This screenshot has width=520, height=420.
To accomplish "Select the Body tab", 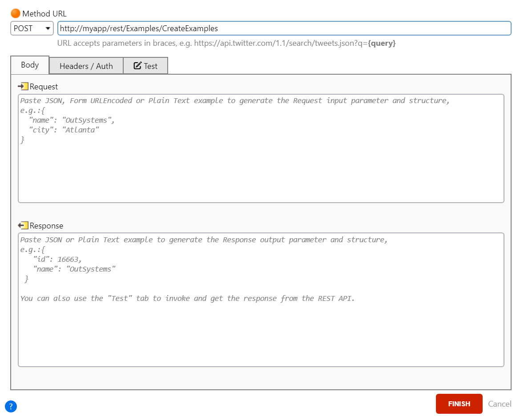I will pos(29,64).
